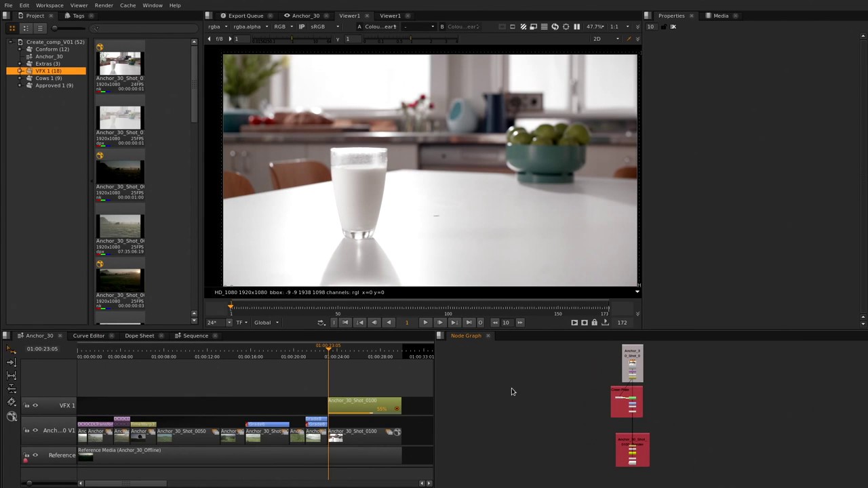The height and width of the screenshot is (488, 868).
Task: Open the File menu
Action: coord(8,5)
